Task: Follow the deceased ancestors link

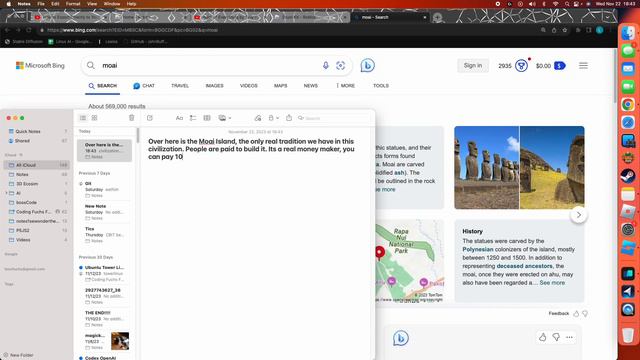Action: 524,266
